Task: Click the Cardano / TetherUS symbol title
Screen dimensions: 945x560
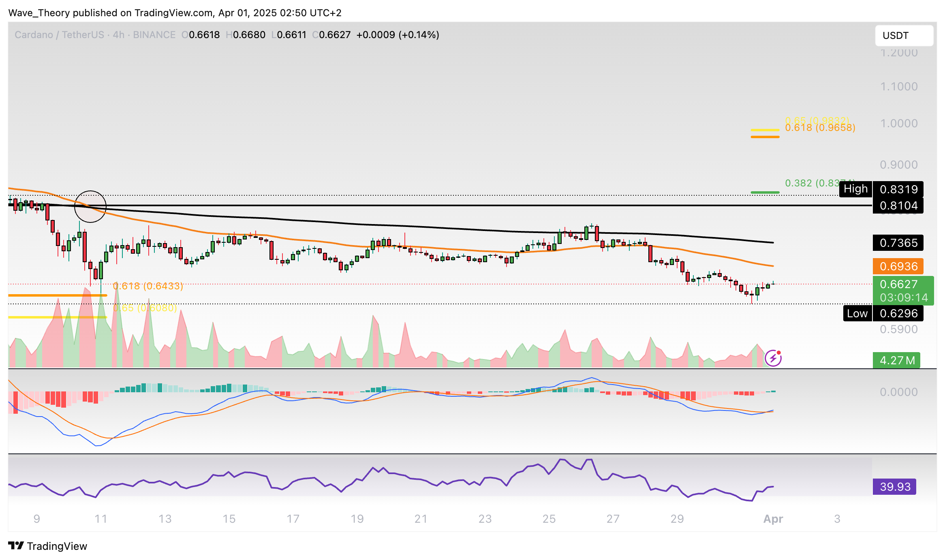Action: tap(60, 35)
